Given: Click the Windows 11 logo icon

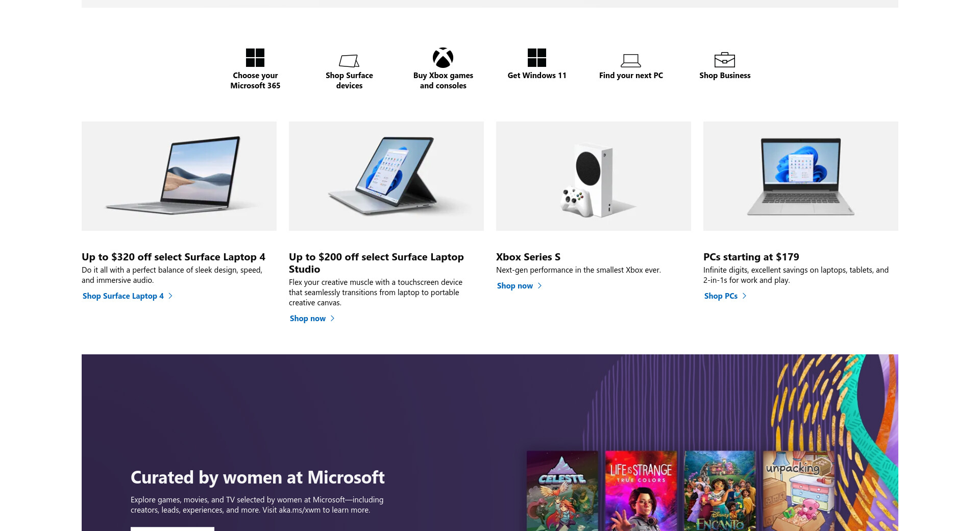Looking at the screenshot, I should (x=537, y=58).
